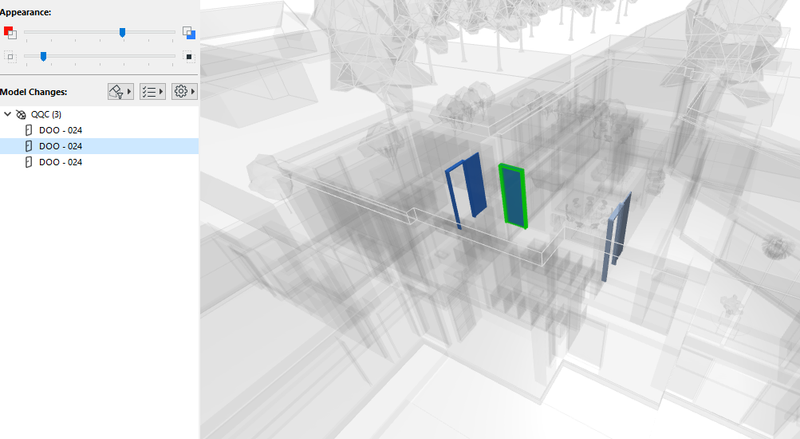This screenshot has width=800, height=439.
Task: Click the Appearance: label
Action: pyautogui.click(x=26, y=12)
